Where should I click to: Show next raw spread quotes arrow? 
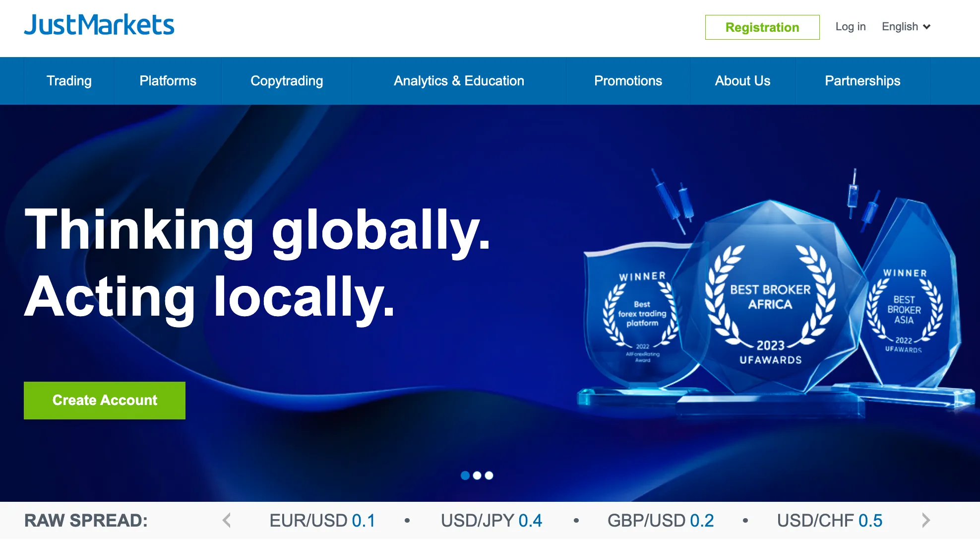pyautogui.click(x=925, y=521)
